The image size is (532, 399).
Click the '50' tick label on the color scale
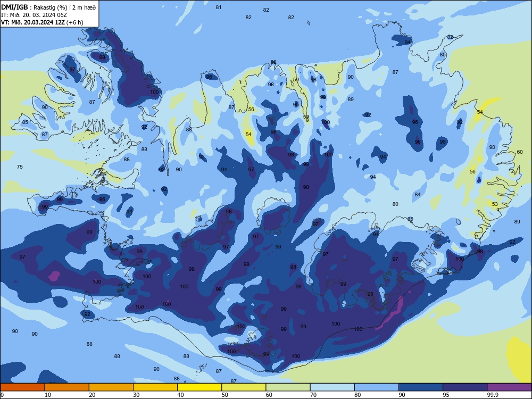point(225,395)
